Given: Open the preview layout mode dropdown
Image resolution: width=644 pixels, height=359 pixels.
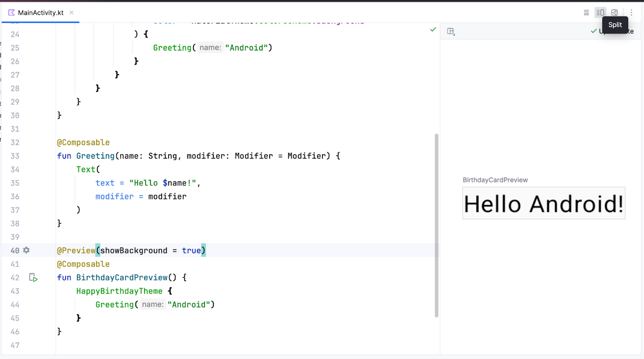Looking at the screenshot, I should pos(451,31).
